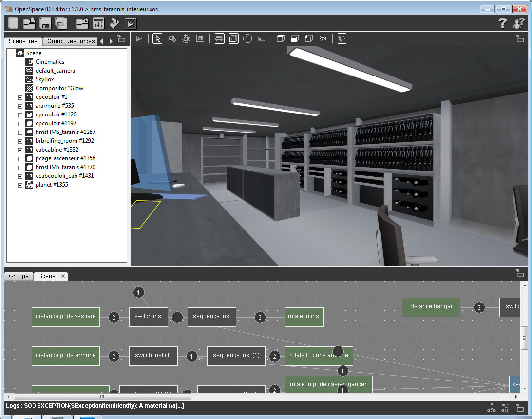532x419 pixels.
Task: Expand the planet #1355 tree node
Action: (x=20, y=185)
